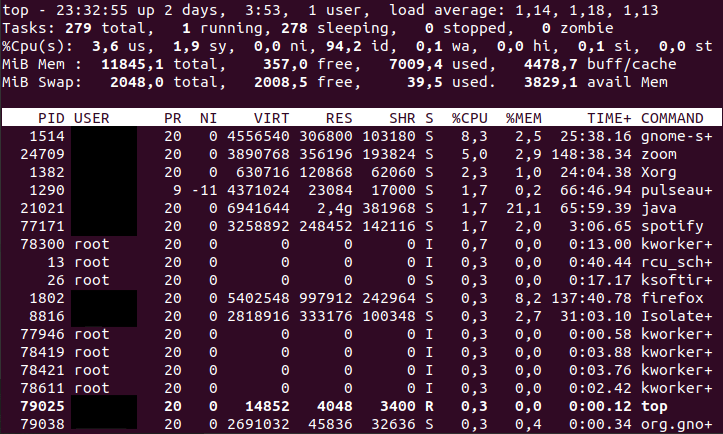Click PID 24709
The height and width of the screenshot is (434, 723).
pyautogui.click(x=42, y=155)
